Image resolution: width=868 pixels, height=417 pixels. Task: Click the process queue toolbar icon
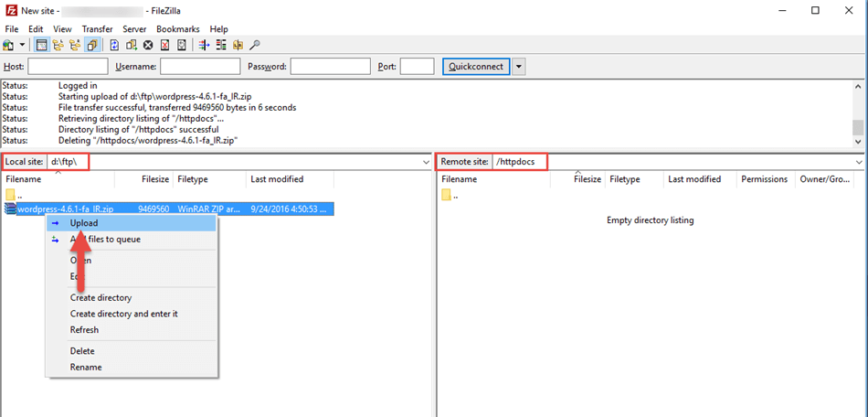(x=132, y=45)
